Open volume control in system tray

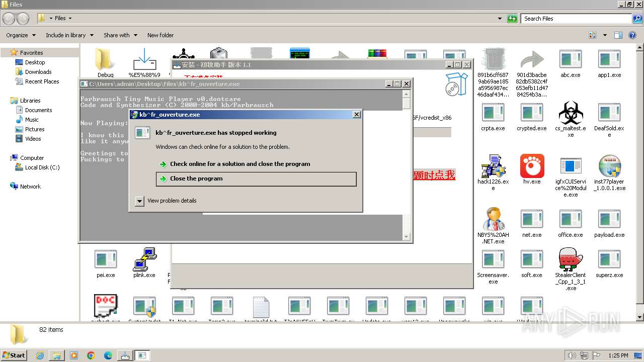click(x=572, y=355)
